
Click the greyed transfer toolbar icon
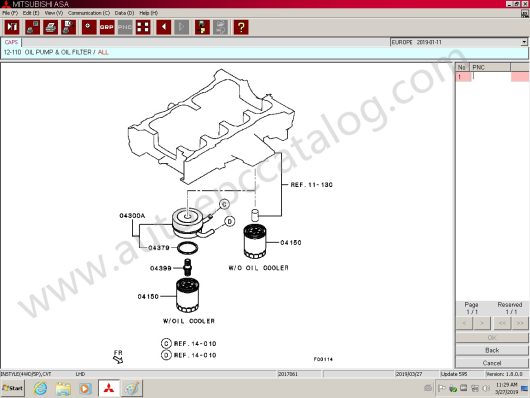pos(220,27)
